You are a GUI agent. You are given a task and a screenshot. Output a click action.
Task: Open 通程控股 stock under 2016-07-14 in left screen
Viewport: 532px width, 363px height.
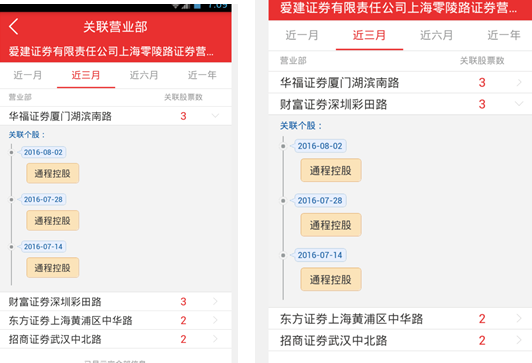point(53,268)
